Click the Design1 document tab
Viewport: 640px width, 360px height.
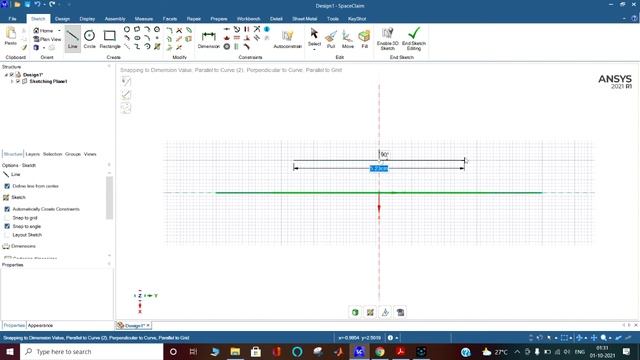pyautogui.click(x=133, y=326)
